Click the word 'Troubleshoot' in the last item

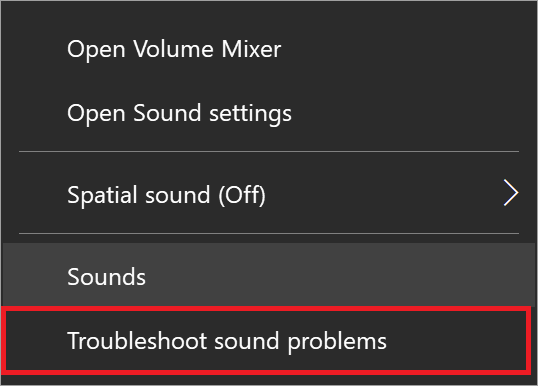click(x=137, y=341)
